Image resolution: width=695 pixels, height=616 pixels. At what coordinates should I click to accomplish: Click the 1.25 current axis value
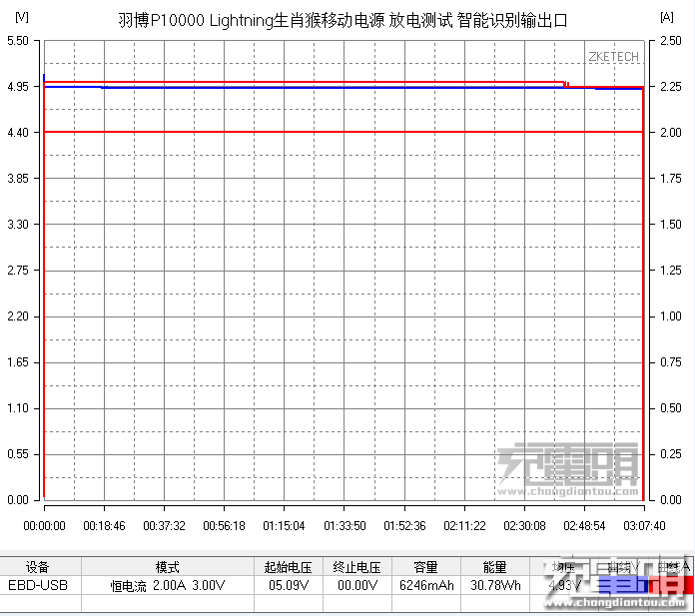[671, 271]
